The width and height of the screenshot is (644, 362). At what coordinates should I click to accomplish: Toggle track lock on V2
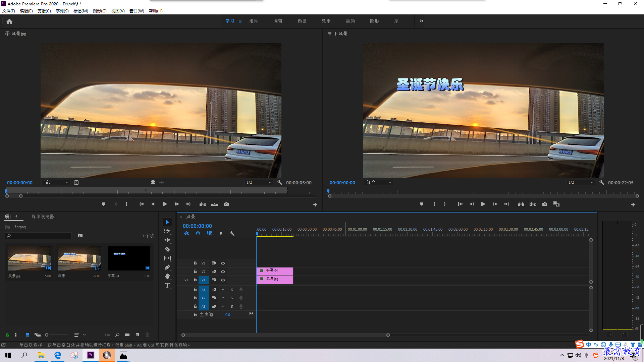(195, 271)
